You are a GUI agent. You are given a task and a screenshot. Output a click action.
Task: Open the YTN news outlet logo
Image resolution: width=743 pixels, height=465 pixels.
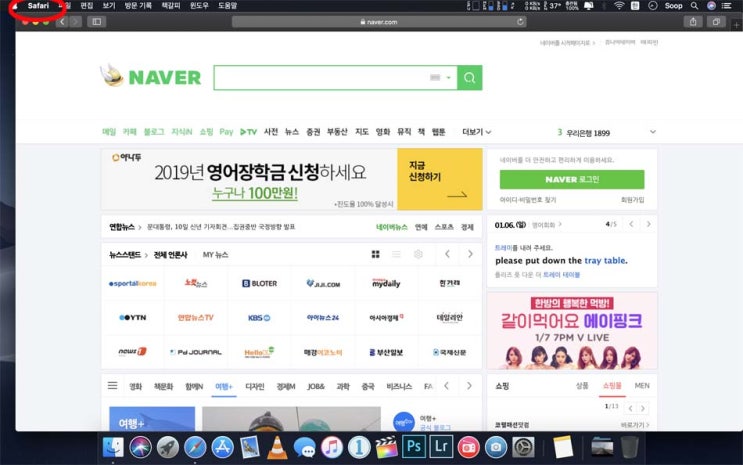tap(133, 318)
